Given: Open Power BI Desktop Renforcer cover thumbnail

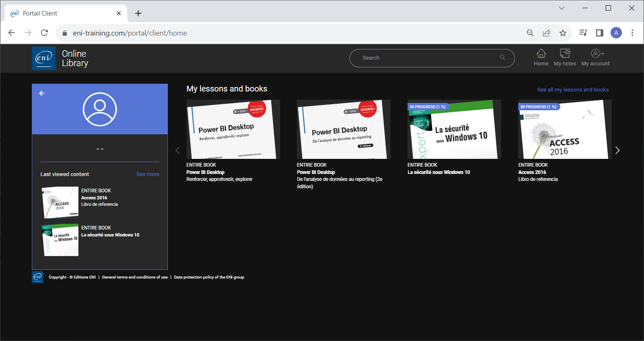Looking at the screenshot, I should click(x=233, y=129).
